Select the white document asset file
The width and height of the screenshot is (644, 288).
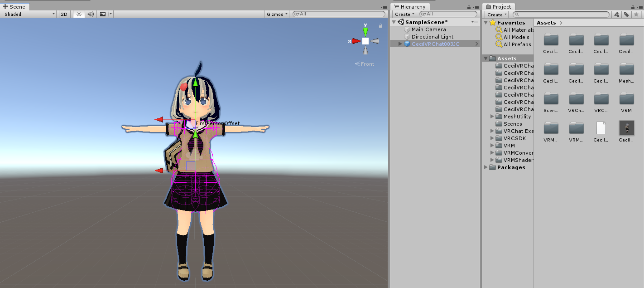[x=601, y=128]
